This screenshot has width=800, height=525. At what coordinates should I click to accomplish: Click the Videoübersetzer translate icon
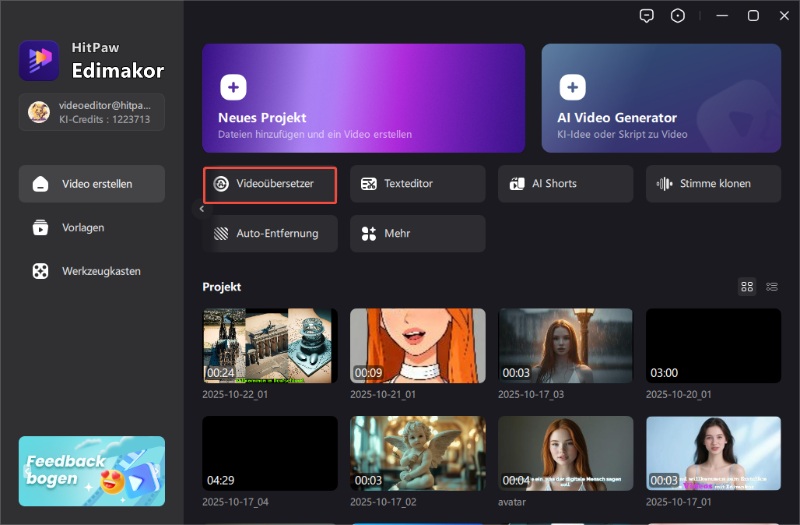[x=221, y=184]
